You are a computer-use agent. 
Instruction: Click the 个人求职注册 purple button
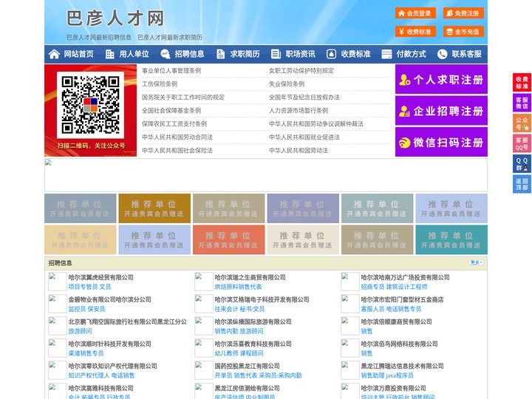point(441,79)
